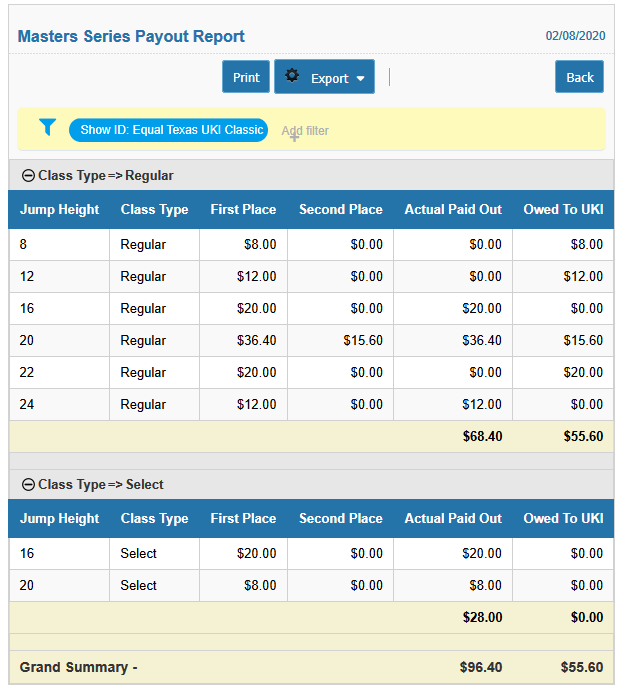Click the funnel filter icon
This screenshot has height=691, width=619.
[47, 127]
